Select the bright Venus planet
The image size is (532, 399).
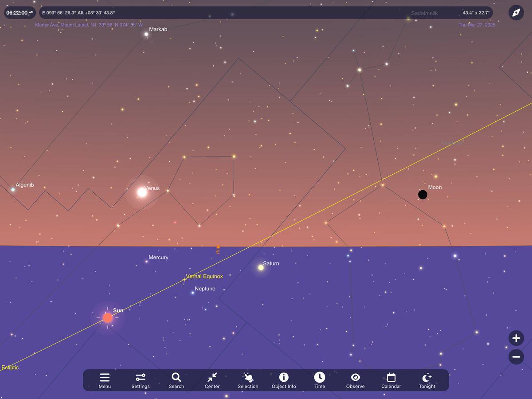click(x=142, y=192)
